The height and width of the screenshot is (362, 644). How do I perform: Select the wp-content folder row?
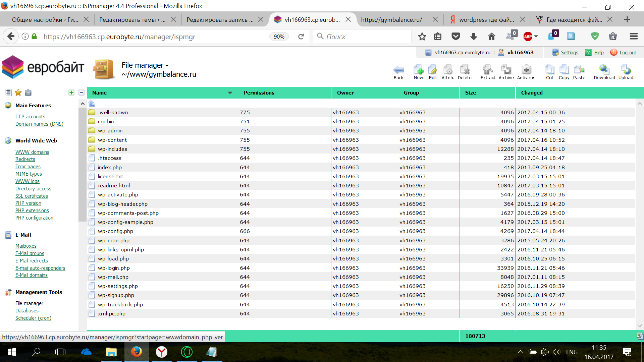(x=361, y=140)
